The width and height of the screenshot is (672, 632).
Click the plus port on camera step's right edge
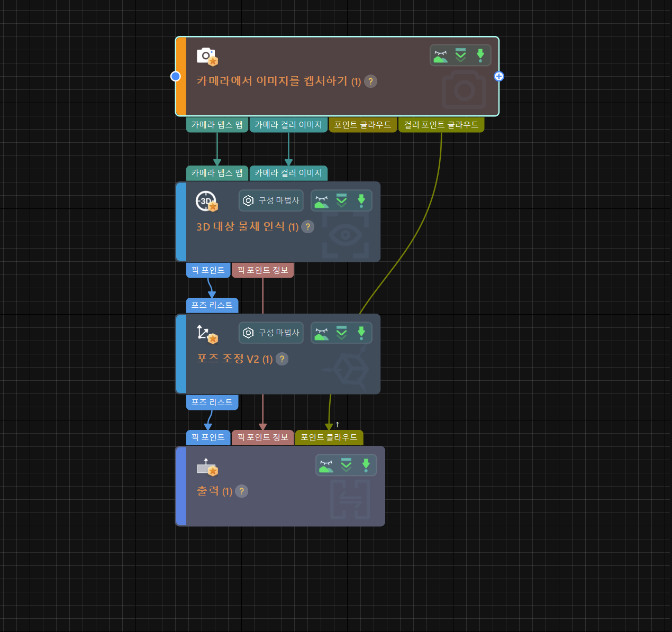point(498,76)
